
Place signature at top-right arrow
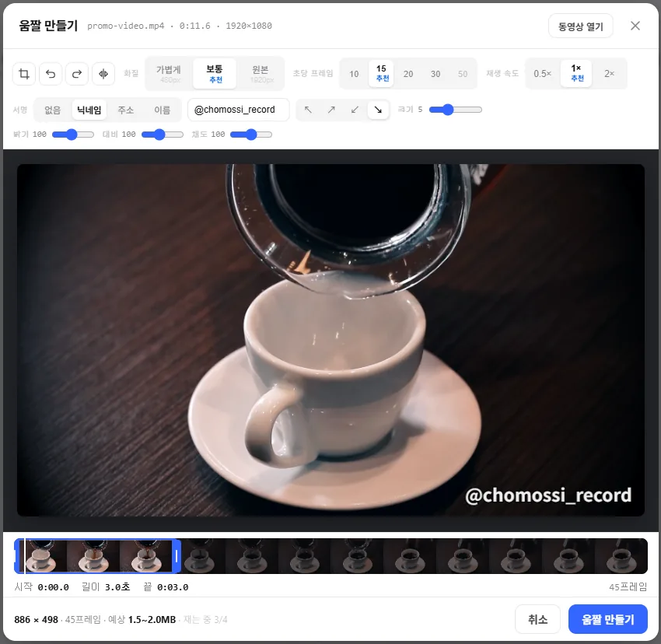tap(331, 110)
